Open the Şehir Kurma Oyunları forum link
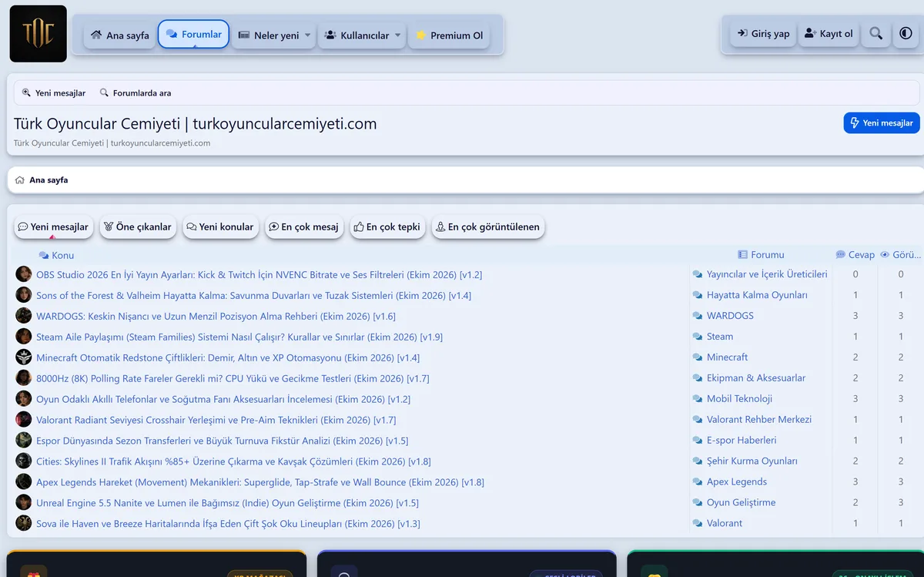The width and height of the screenshot is (924, 577). 752,461
